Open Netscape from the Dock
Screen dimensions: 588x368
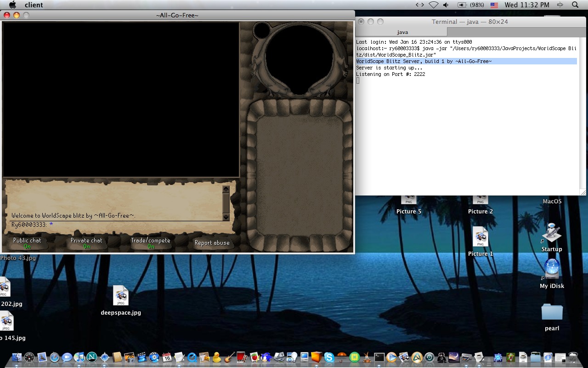[x=92, y=357]
